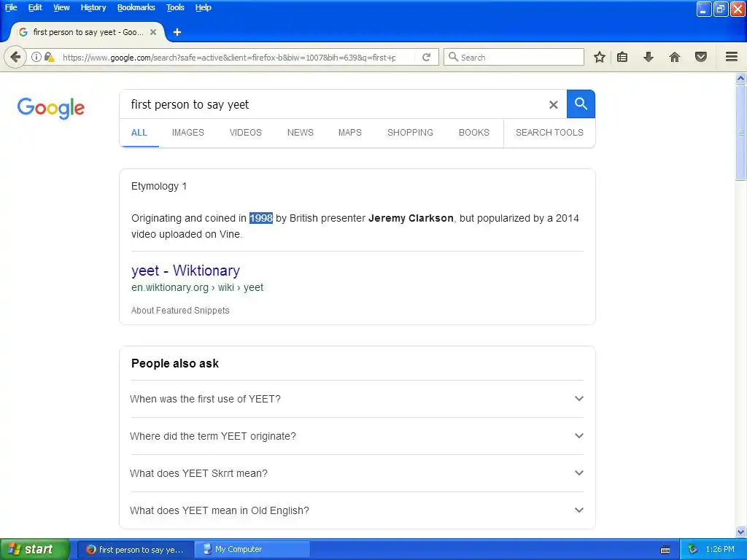Click the system tray safely-remove icon
This screenshot has width=747, height=560.
click(x=692, y=550)
